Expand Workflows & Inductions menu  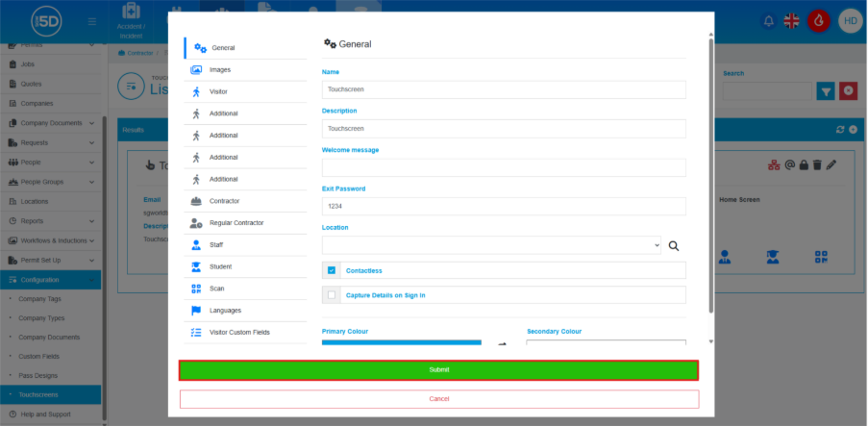51,241
